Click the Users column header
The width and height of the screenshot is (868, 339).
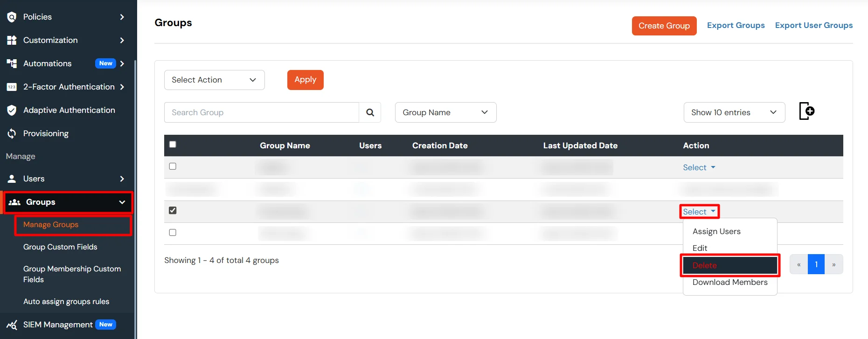(370, 145)
